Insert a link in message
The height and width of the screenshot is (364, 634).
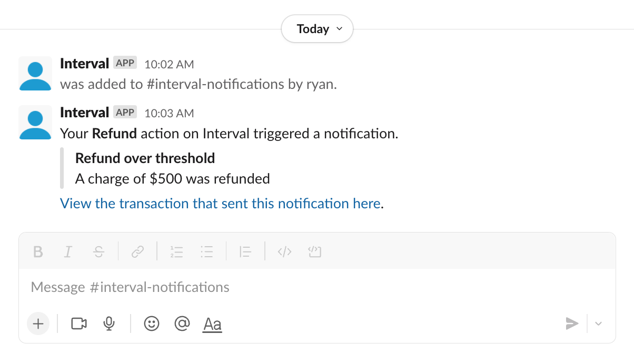click(x=137, y=252)
